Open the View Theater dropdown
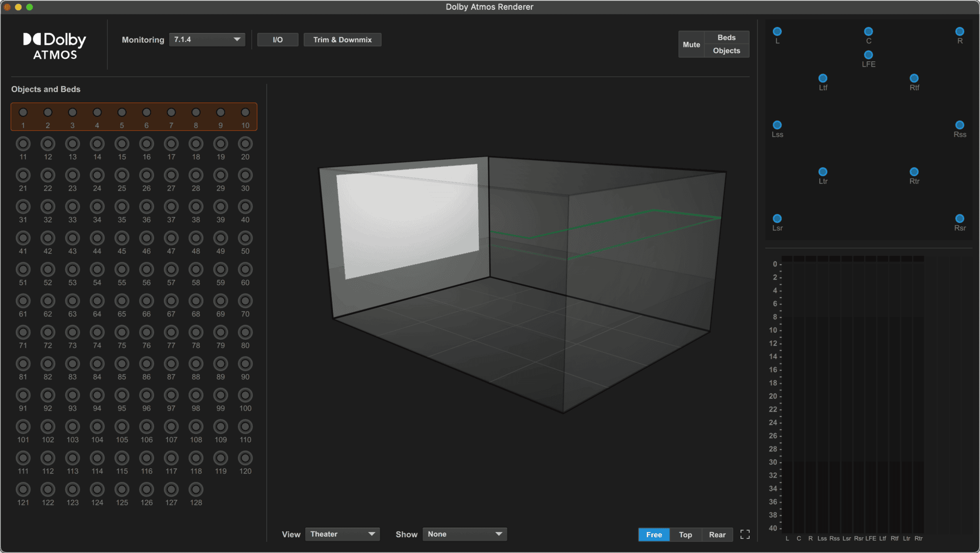The height and width of the screenshot is (553, 980). [x=342, y=534]
